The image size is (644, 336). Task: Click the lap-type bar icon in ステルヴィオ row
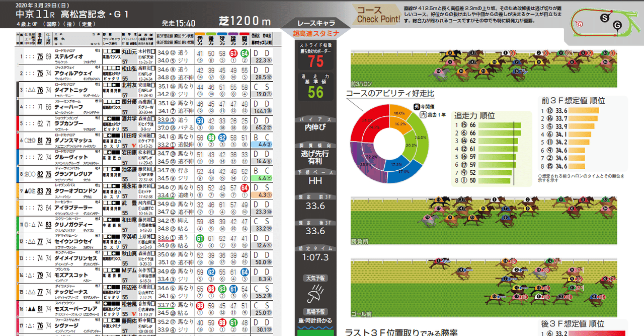coord(111,51)
